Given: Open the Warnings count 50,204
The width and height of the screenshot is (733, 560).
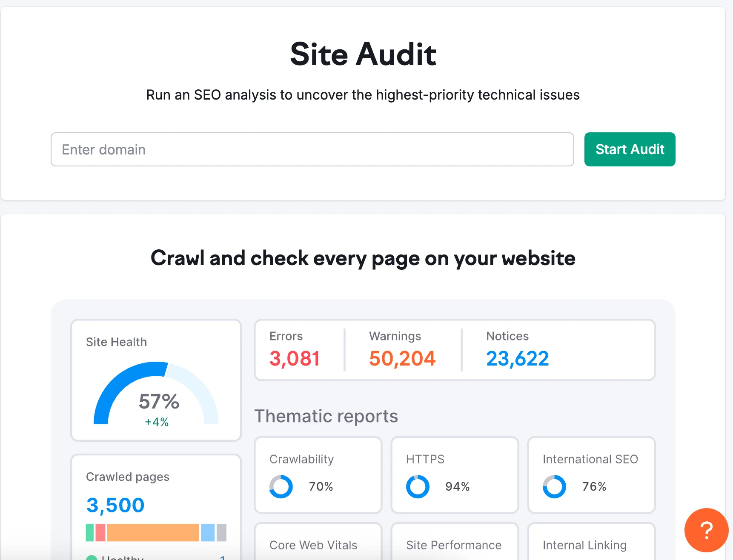Looking at the screenshot, I should (402, 358).
